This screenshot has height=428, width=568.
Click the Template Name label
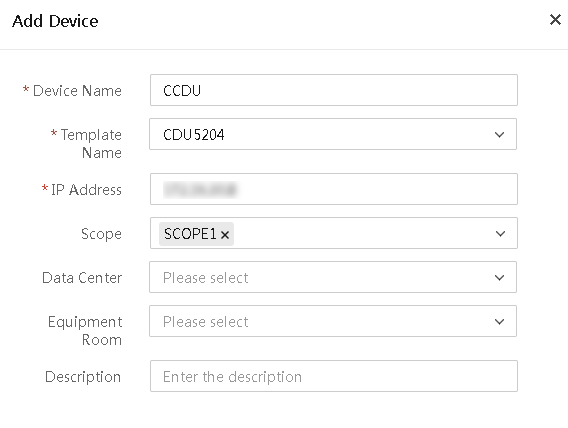pyautogui.click(x=91, y=144)
